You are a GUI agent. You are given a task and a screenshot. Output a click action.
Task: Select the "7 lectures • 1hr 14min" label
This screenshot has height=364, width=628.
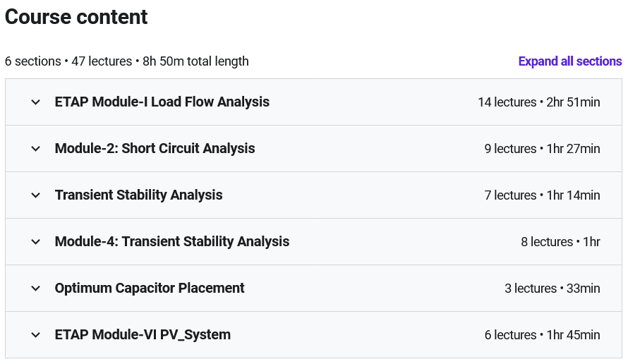pos(542,195)
